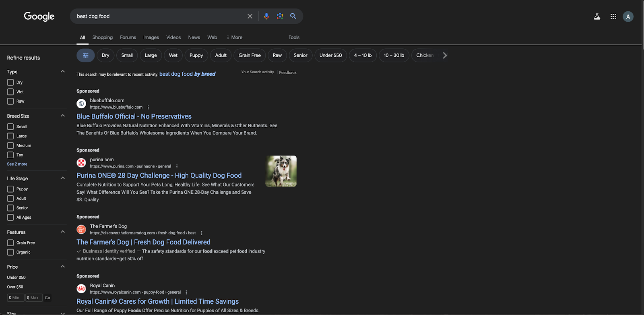Choose Over $50 price filter
Viewport: 644px width, 315px height.
coord(15,287)
